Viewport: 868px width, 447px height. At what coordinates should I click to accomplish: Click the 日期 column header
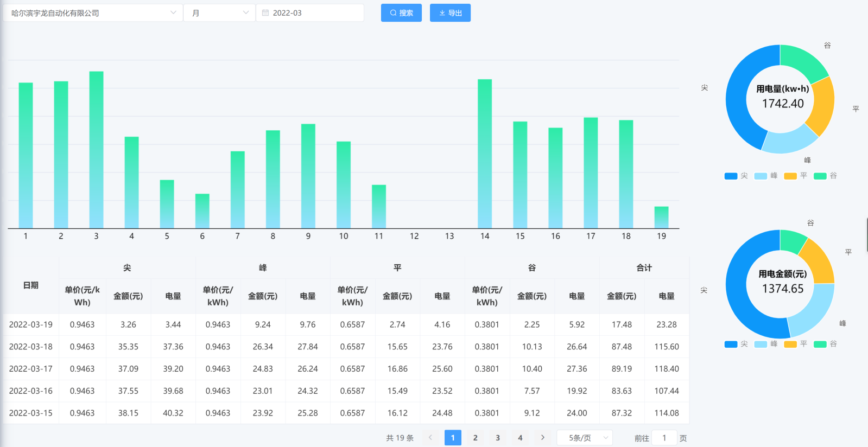[x=31, y=285]
